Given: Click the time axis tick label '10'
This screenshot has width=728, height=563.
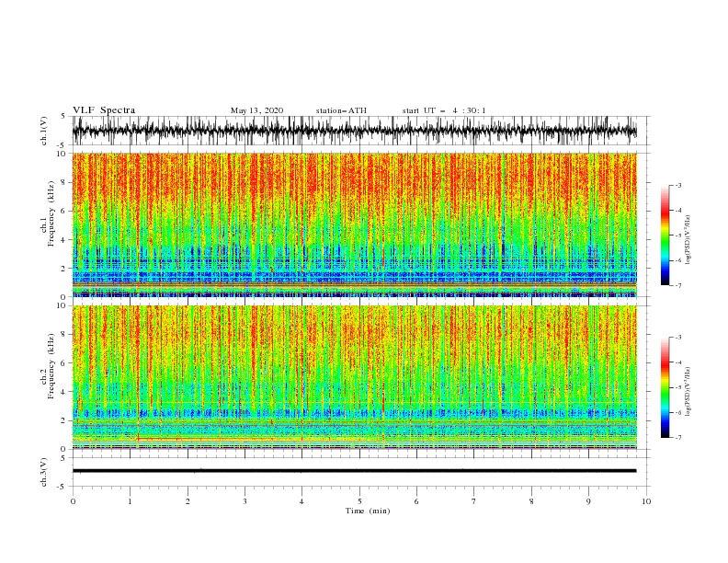Looking at the screenshot, I should click(646, 501).
